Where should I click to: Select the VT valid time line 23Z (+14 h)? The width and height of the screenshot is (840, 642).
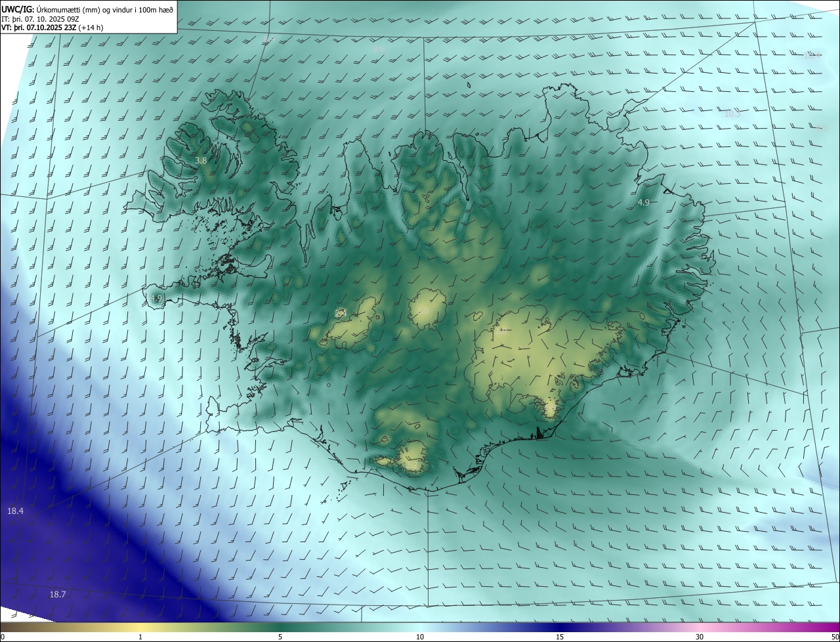tap(52, 27)
